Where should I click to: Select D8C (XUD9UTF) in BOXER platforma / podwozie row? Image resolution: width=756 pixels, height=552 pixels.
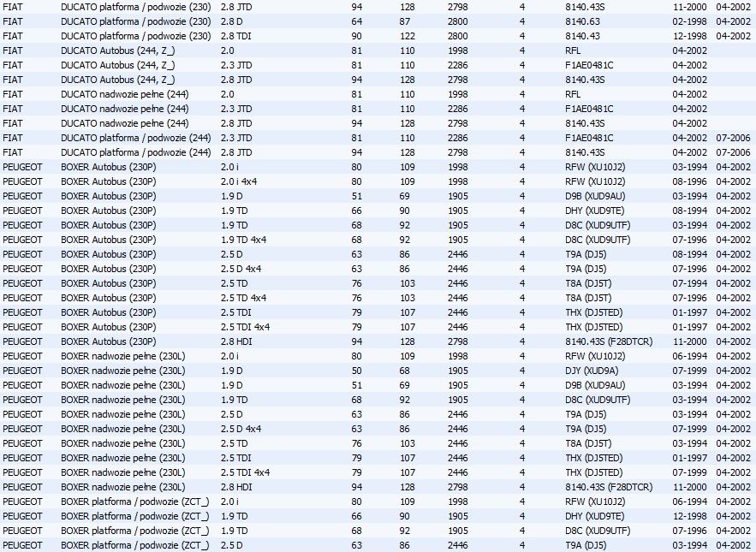coord(598,531)
